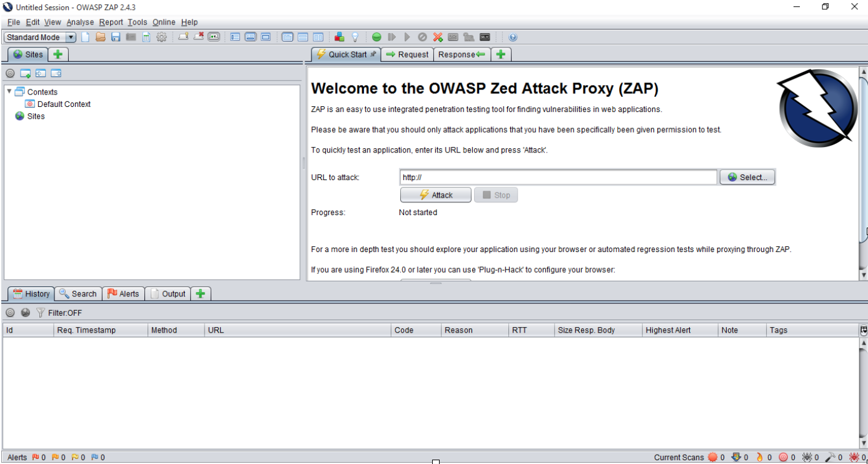Click green plus after Response tab
The image size is (868, 464).
click(x=500, y=54)
